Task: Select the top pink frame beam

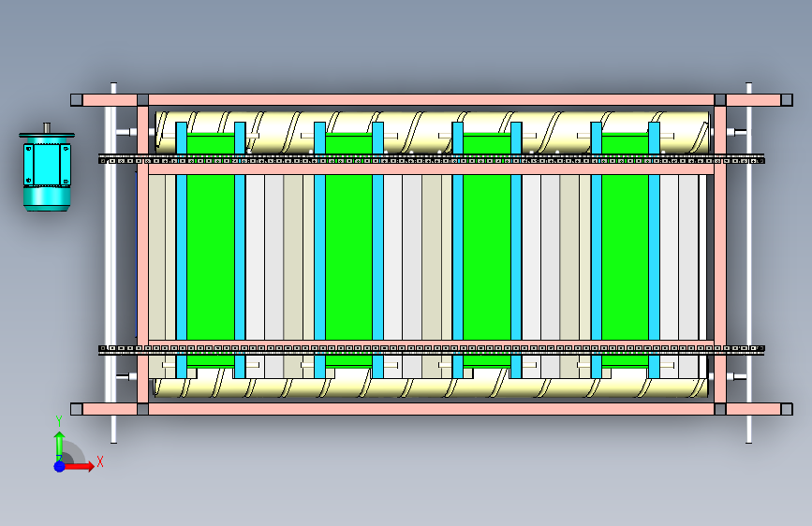Action: coord(432,100)
